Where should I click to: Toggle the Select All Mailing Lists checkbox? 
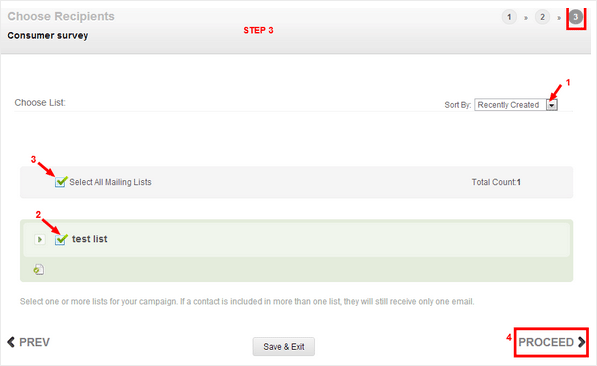coord(61,182)
